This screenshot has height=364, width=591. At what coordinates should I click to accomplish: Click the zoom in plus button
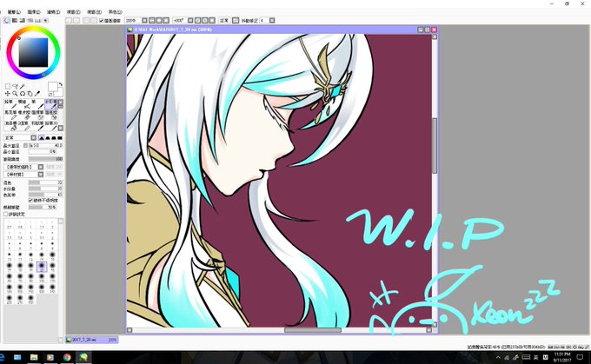(x=159, y=20)
